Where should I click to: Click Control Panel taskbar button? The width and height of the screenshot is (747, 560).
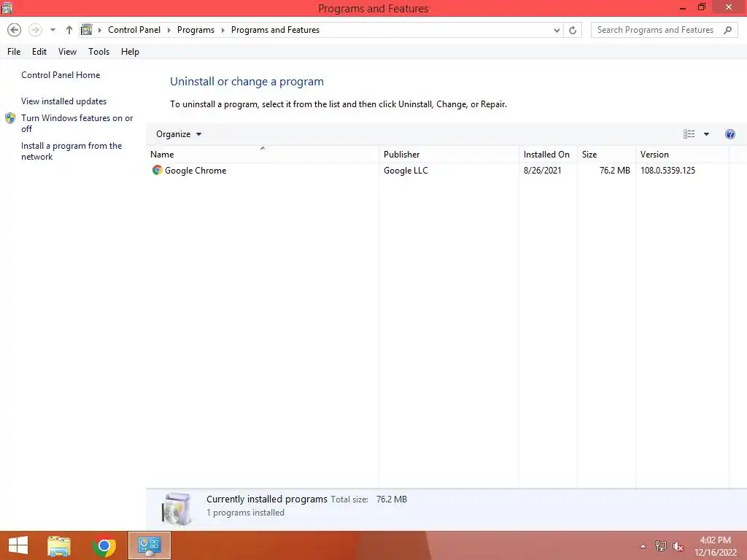149,545
